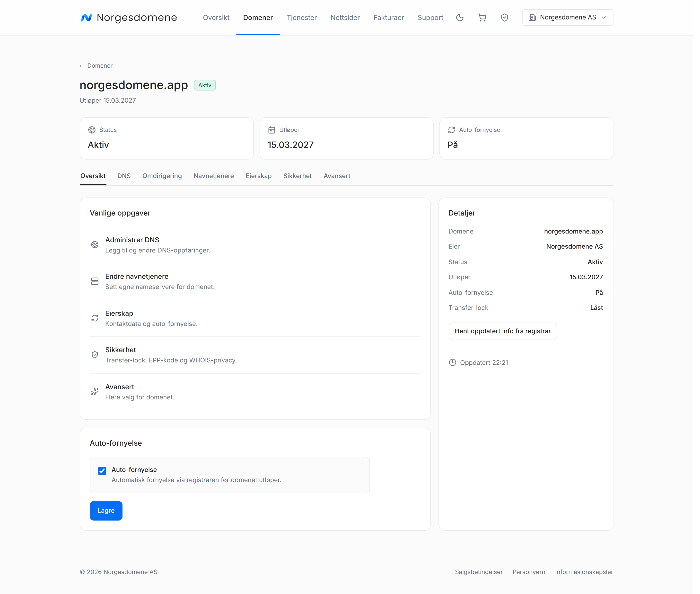The image size is (700, 594).
Task: Click 'Automatisk fornyelse via registraren' description
Action: point(196,480)
